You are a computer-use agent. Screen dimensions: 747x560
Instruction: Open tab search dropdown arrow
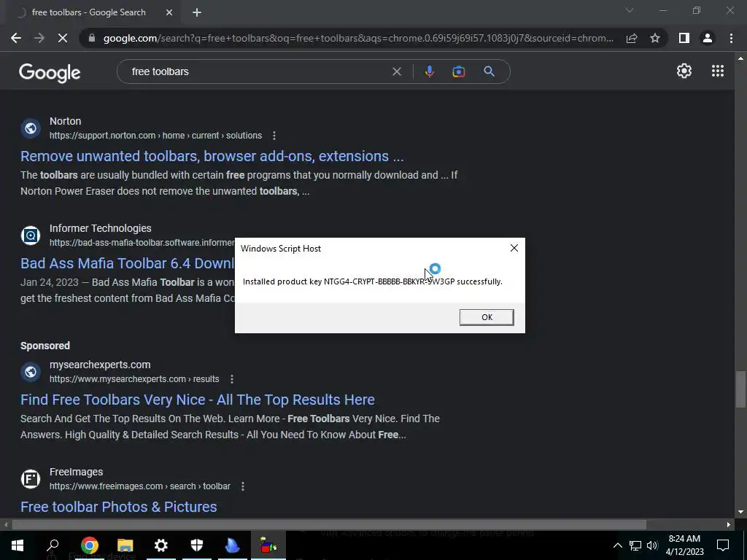630,10
